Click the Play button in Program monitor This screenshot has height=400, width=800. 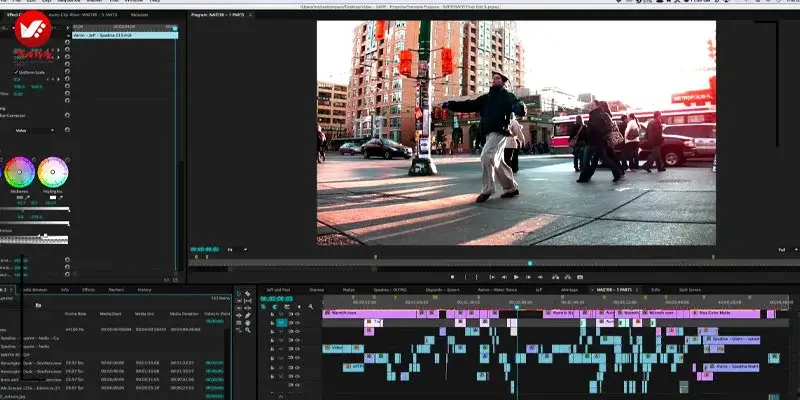(516, 277)
